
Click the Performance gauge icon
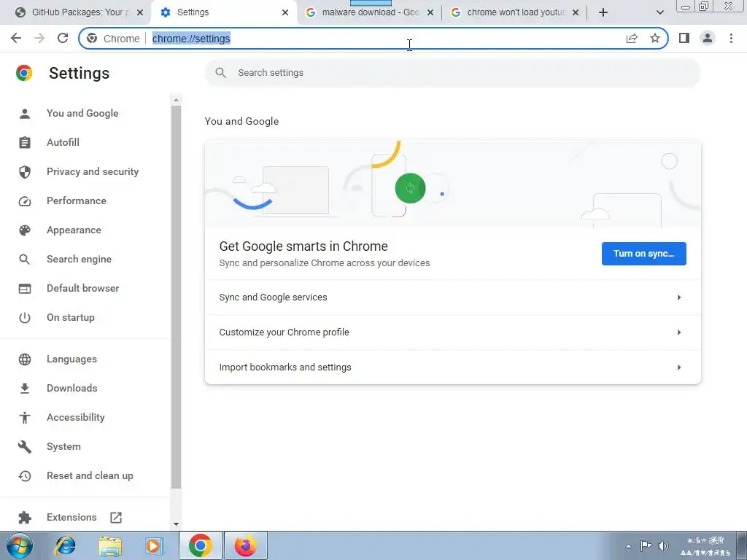pyautogui.click(x=25, y=201)
